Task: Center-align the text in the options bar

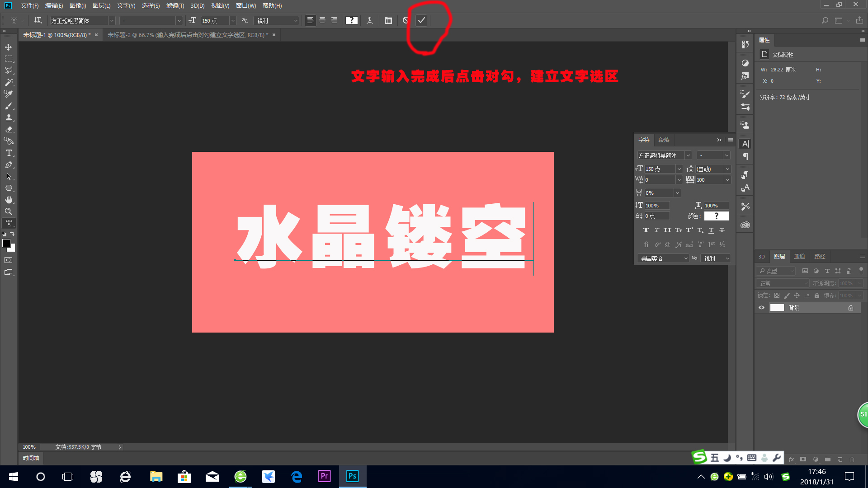Action: click(x=322, y=20)
